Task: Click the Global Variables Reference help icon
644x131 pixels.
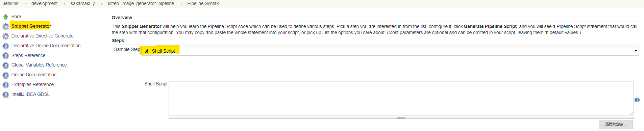Action: (6, 65)
